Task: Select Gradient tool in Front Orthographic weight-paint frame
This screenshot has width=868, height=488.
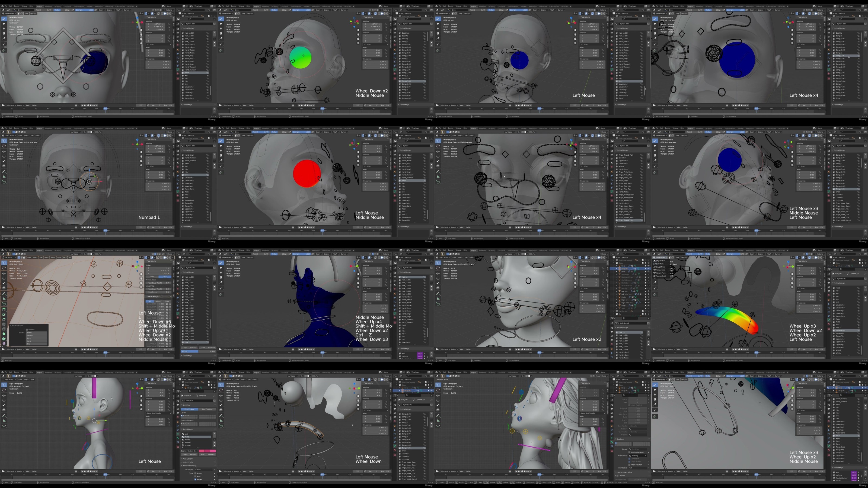Action: coord(4,39)
